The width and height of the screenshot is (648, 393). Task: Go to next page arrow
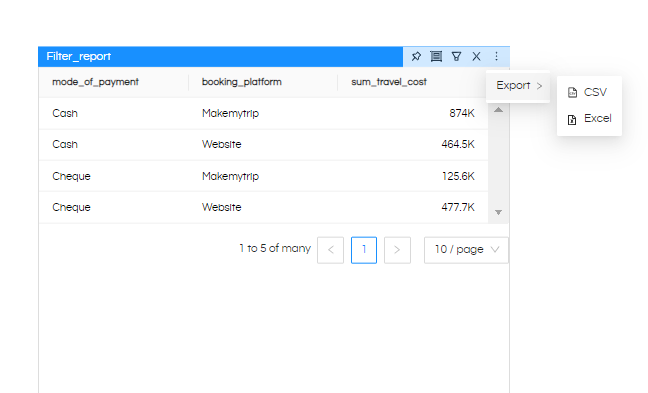coord(397,250)
